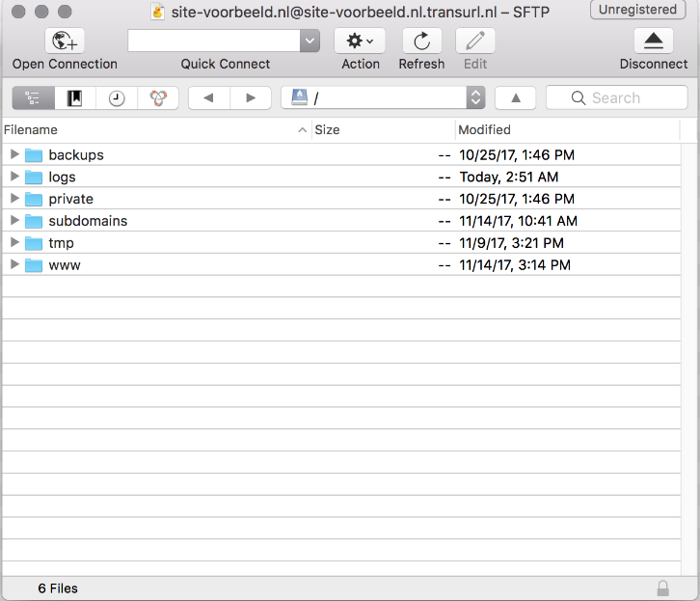Open the path selector dropdown
700x601 pixels.
click(x=476, y=97)
